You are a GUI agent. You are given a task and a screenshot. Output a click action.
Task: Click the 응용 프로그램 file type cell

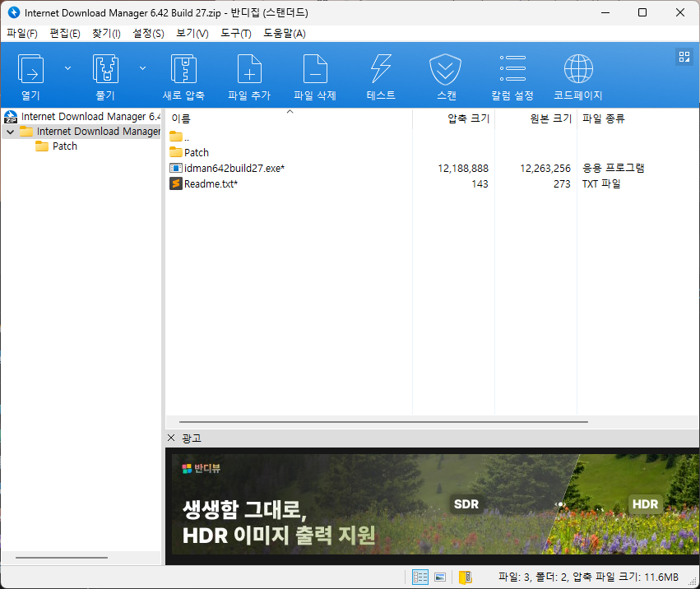[x=613, y=169]
